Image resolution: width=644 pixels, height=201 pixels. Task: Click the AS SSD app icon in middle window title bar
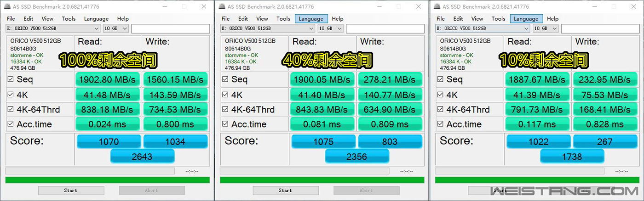pyautogui.click(x=223, y=6)
